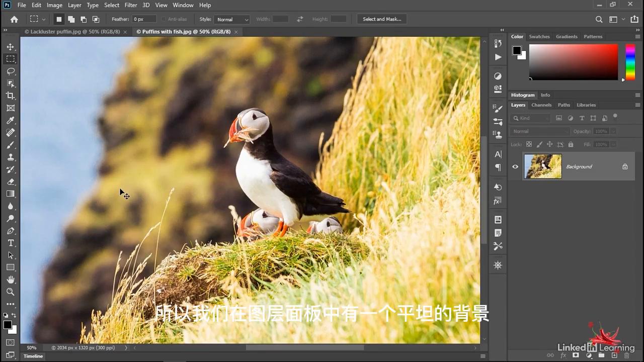Select the Lasso tool

click(x=11, y=71)
